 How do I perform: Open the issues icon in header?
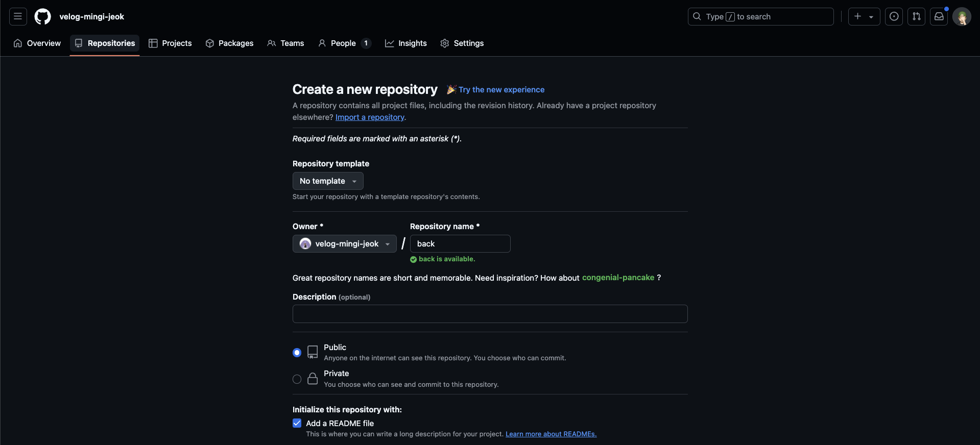(894, 16)
